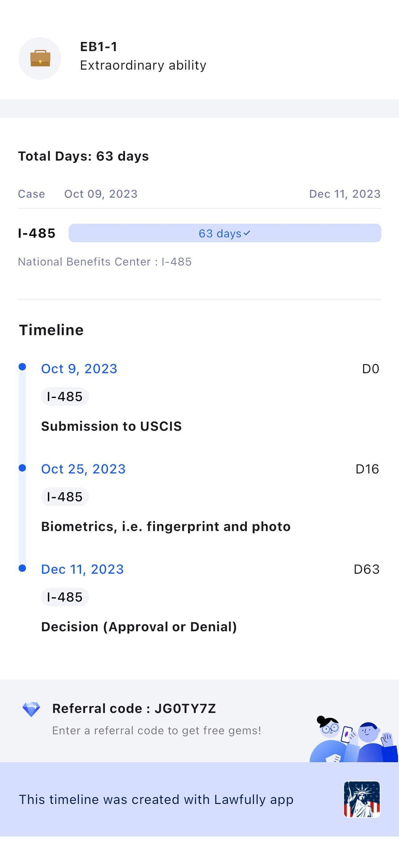The width and height of the screenshot is (399, 868).
Task: Tap the I-485 tag under Dec 11
Action: pyautogui.click(x=65, y=597)
